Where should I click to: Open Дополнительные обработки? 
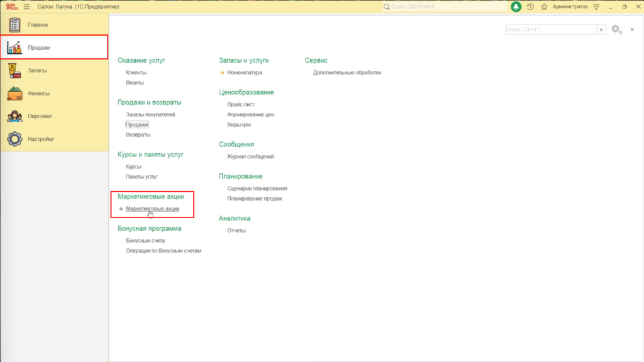(347, 73)
